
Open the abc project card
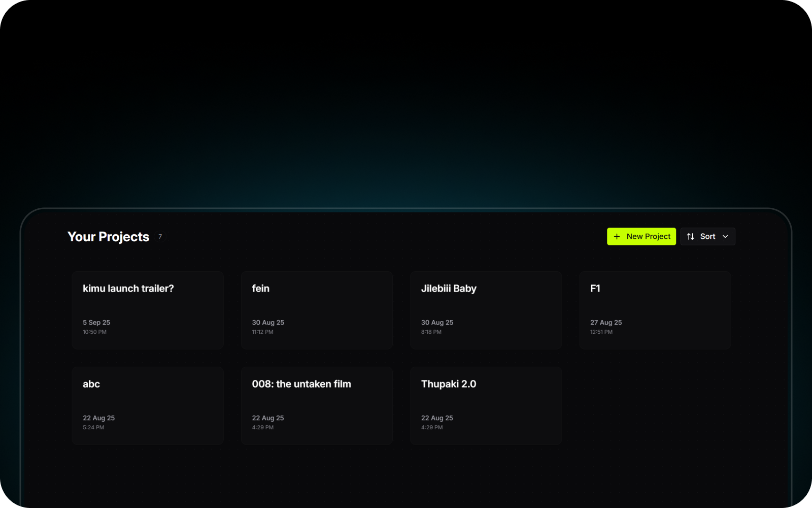point(147,405)
